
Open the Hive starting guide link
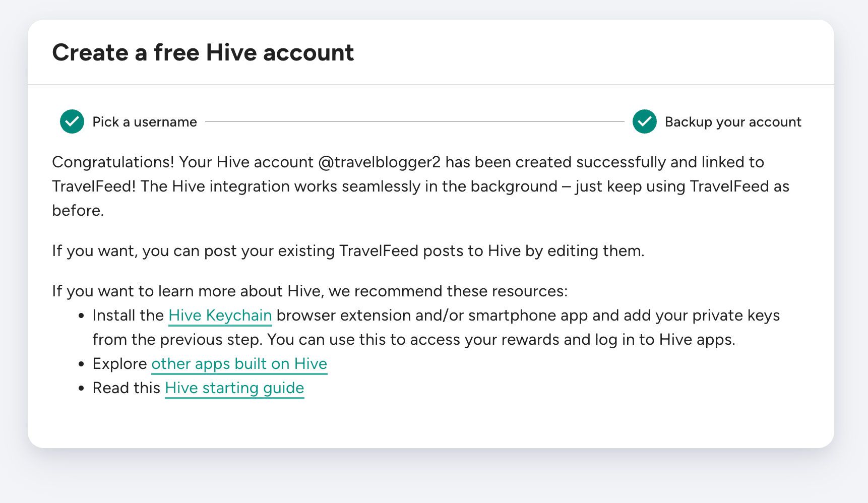(x=234, y=388)
